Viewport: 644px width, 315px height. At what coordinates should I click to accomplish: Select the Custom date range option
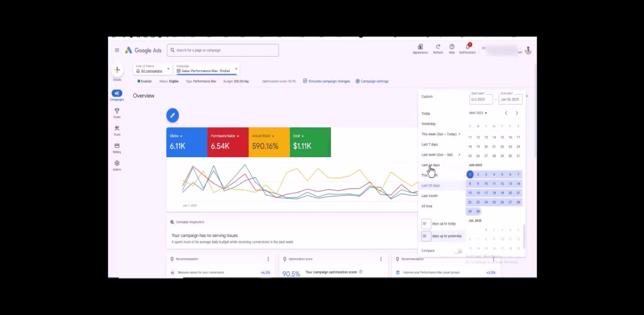point(427,97)
